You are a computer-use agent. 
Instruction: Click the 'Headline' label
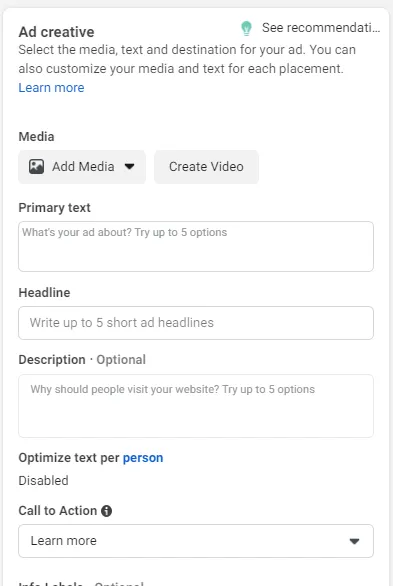tap(44, 293)
